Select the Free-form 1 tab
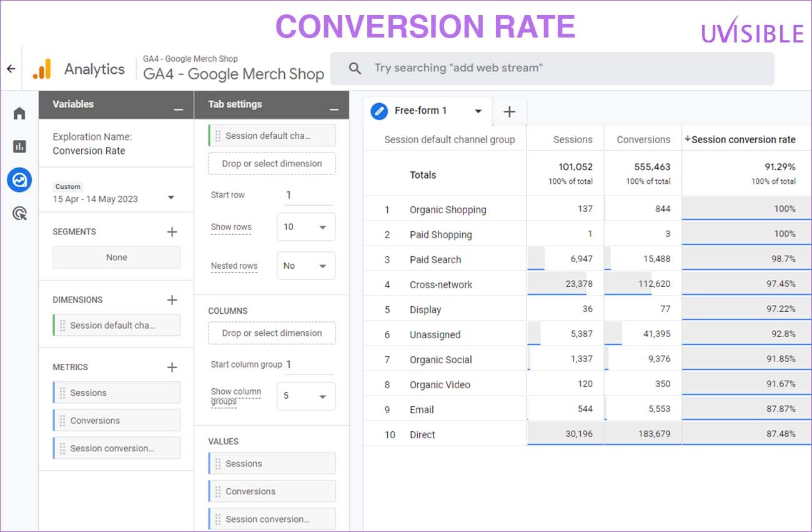The height and width of the screenshot is (532, 812). 428,111
